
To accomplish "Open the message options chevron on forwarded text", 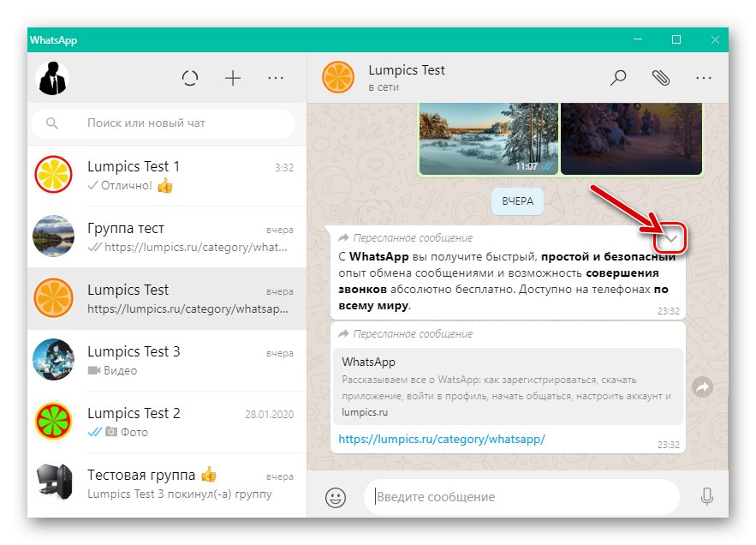I will click(x=671, y=238).
